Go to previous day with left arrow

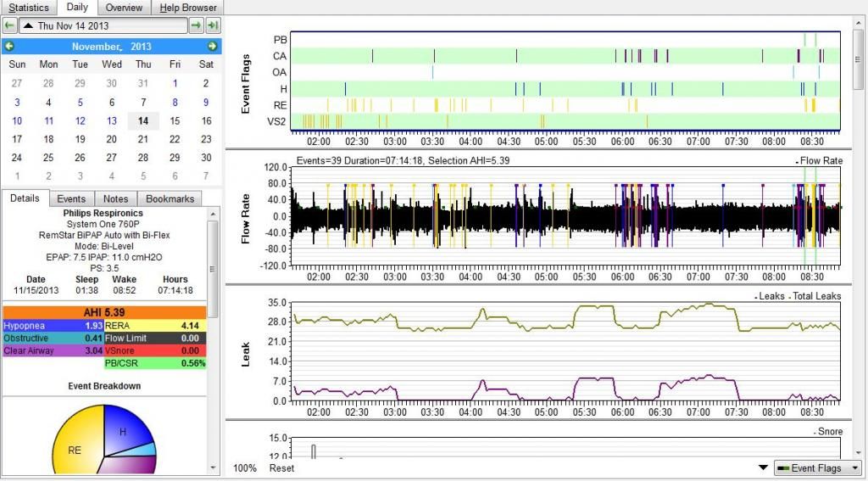(x=9, y=26)
